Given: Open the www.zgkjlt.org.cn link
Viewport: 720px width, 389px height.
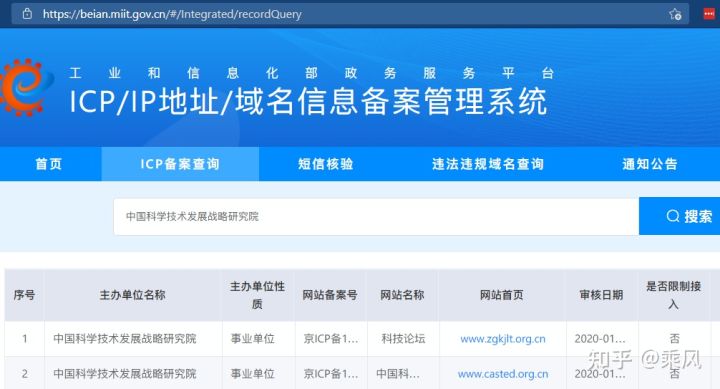Looking at the screenshot, I should coord(503,339).
